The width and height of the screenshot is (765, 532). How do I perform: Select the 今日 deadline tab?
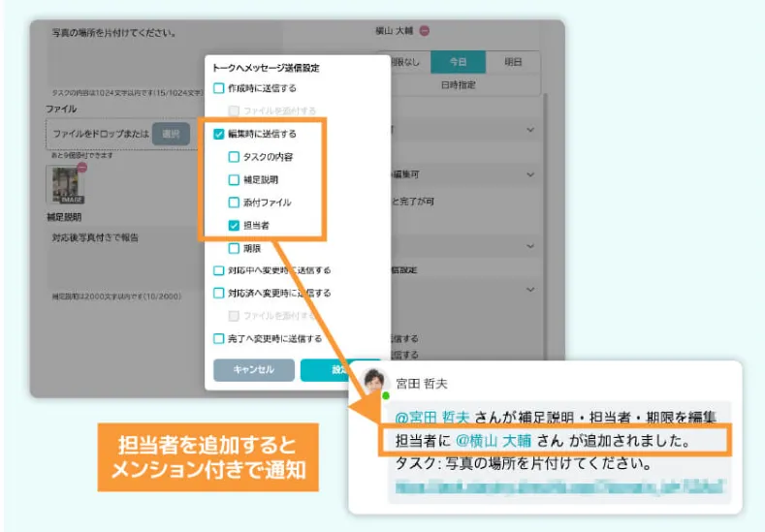458,62
